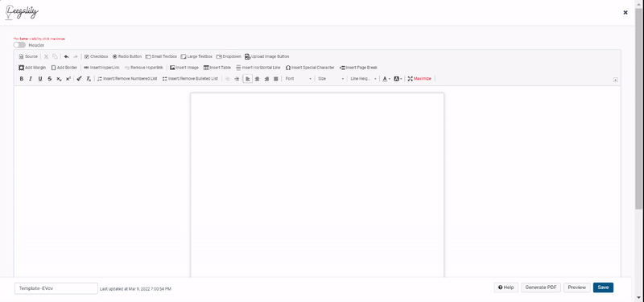Click the Copy icon
This screenshot has width=644, height=302.
(x=55, y=56)
